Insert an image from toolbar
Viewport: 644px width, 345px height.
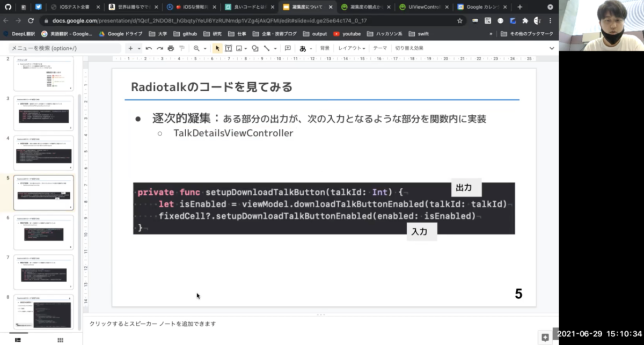239,48
